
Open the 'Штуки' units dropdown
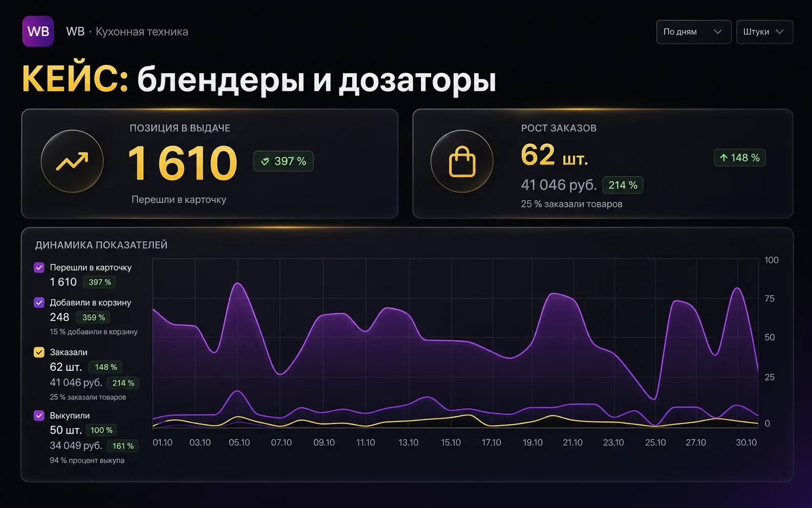coord(764,32)
